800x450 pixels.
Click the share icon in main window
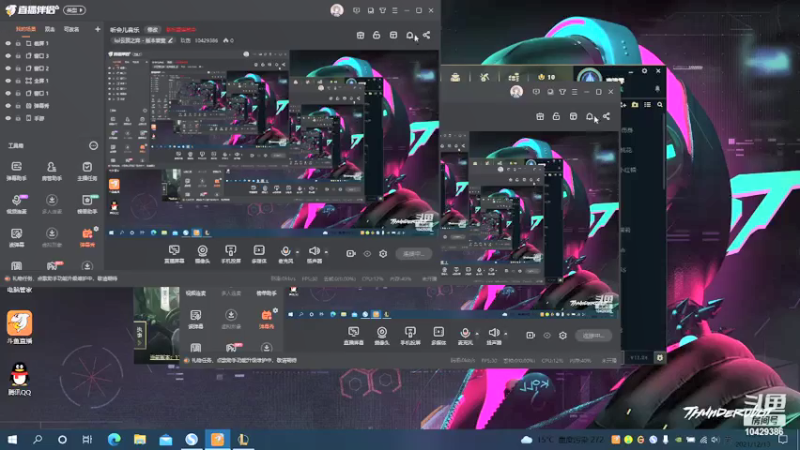[x=427, y=35]
